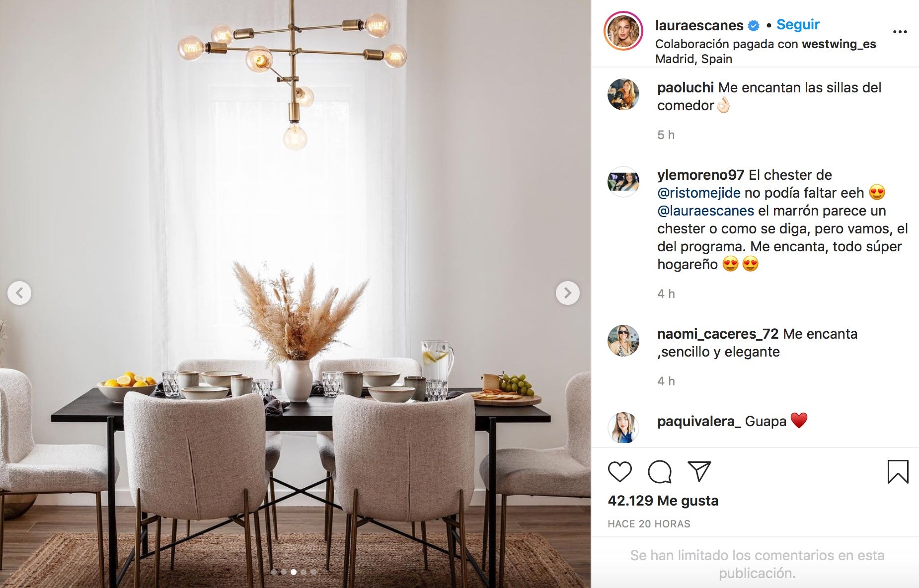Open the lauraescanes username in header
Image resolution: width=919 pixels, height=588 pixels.
(699, 25)
